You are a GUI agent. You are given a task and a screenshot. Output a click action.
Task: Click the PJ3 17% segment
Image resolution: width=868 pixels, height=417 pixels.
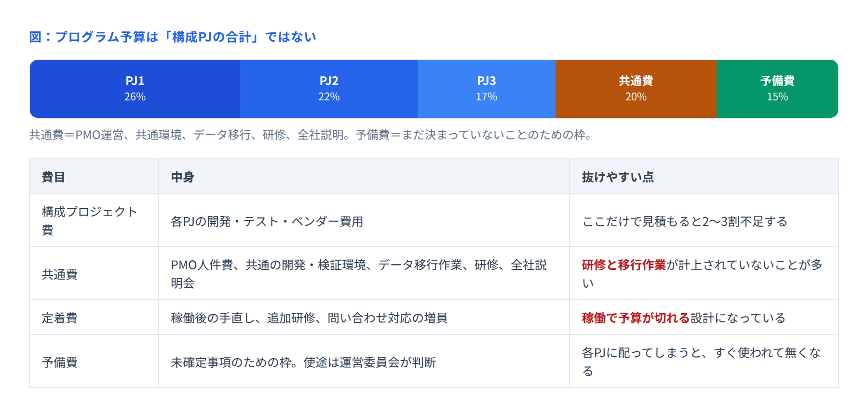487,89
